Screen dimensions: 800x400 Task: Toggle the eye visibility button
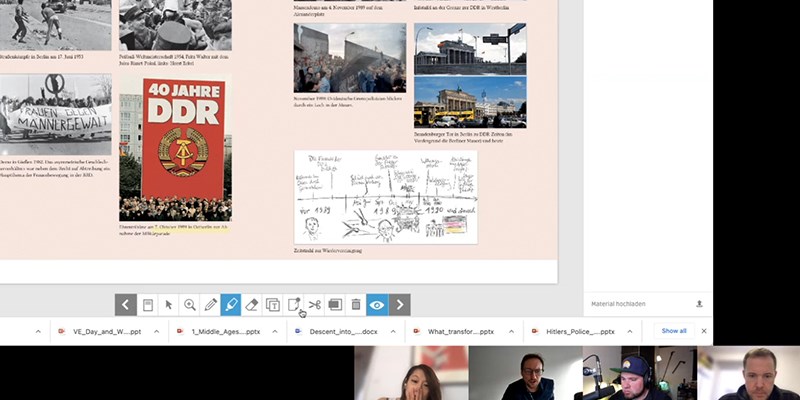click(377, 305)
